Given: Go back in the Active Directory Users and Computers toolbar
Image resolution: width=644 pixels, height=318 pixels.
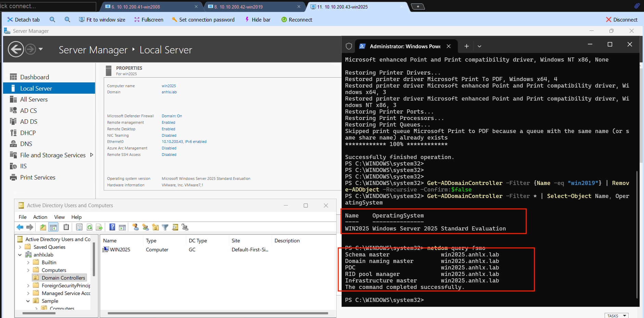Looking at the screenshot, I should click(x=20, y=227).
